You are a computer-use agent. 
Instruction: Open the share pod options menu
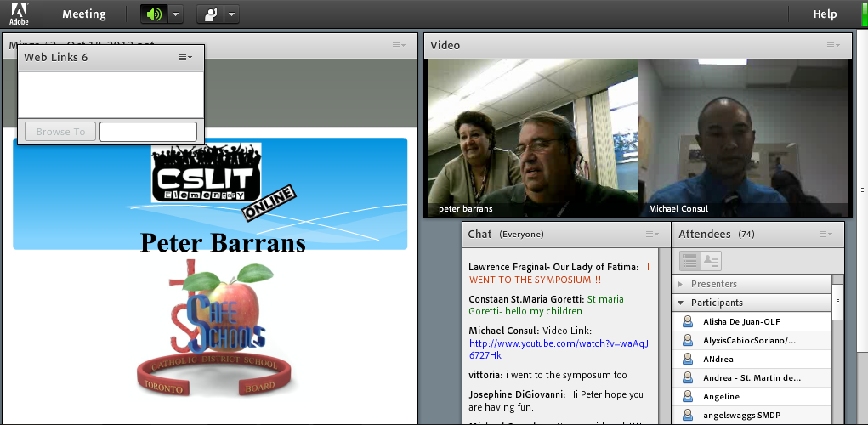(x=398, y=46)
